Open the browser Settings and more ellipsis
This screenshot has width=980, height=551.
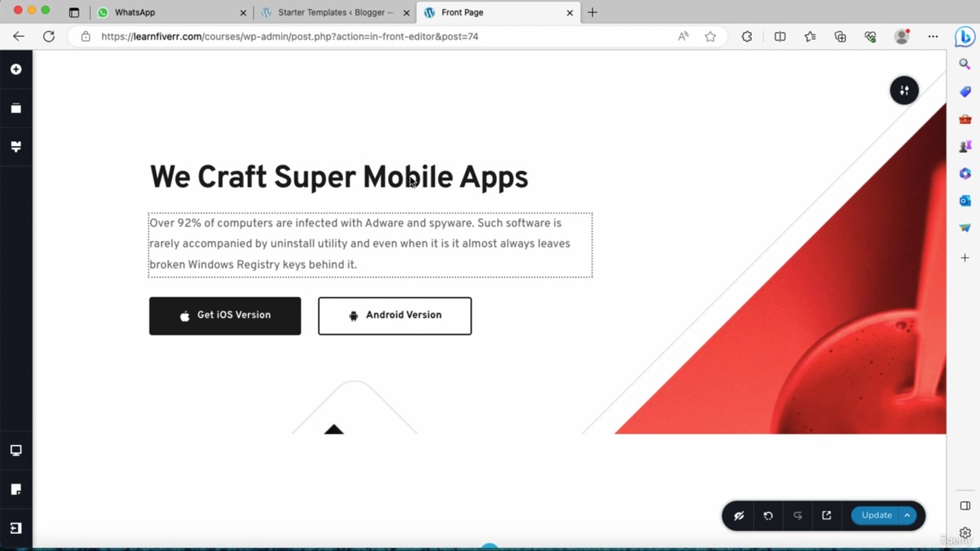coord(933,36)
